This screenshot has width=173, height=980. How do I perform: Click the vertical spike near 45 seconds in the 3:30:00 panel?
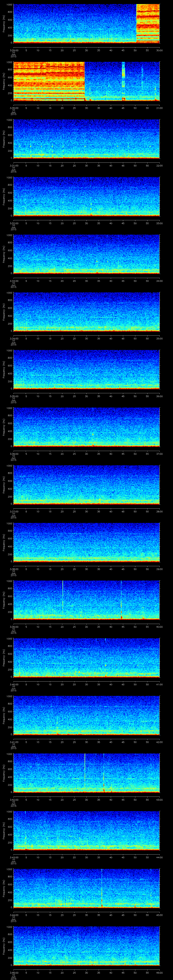pyautogui.click(x=123, y=81)
